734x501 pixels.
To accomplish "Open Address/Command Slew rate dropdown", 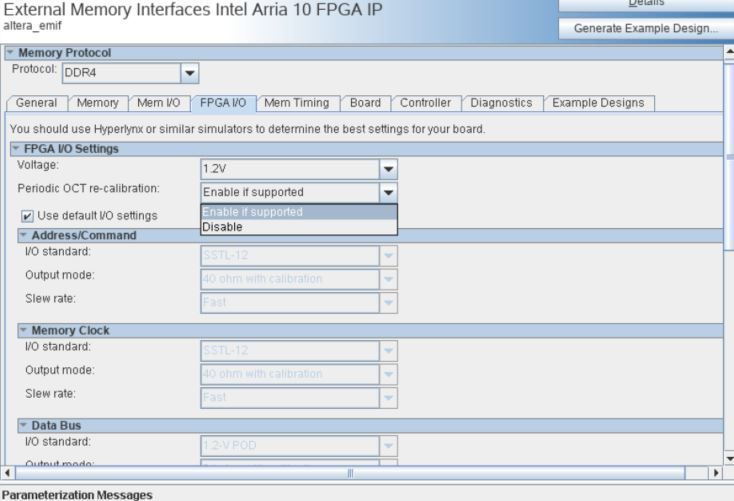I will click(299, 302).
